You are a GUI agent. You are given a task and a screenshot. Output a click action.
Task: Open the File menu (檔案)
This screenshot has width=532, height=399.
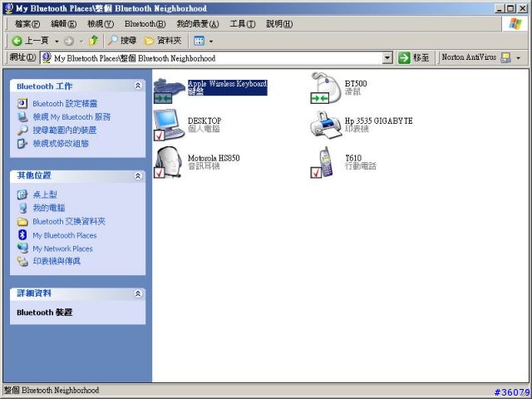click(27, 24)
